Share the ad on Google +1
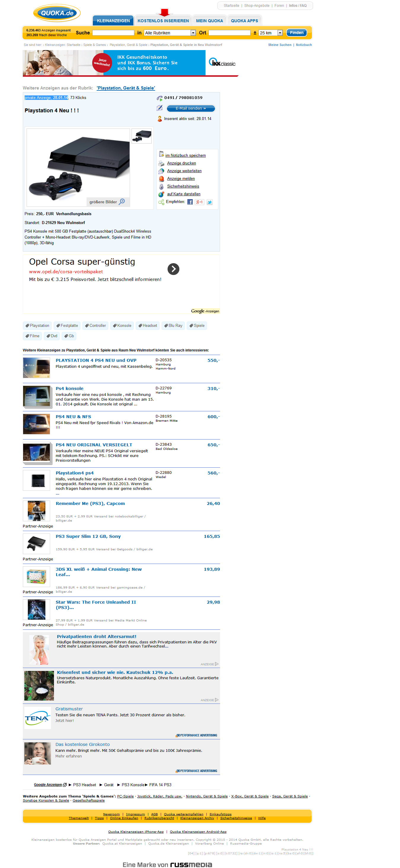Viewport: 400px width, 868px height. click(x=199, y=202)
